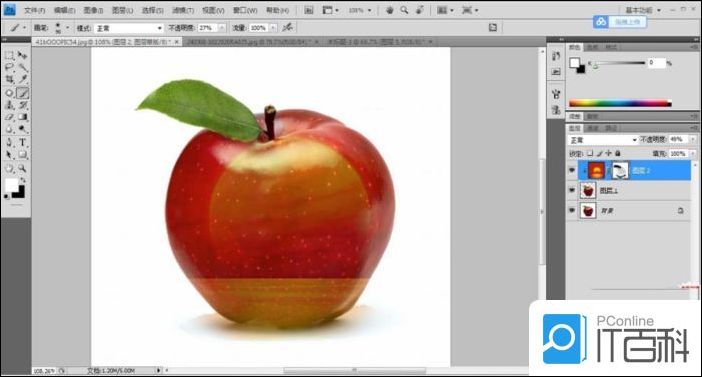Open the Arrange Documents button in application bar
This screenshot has width=702, height=377.
pyautogui.click(x=445, y=10)
